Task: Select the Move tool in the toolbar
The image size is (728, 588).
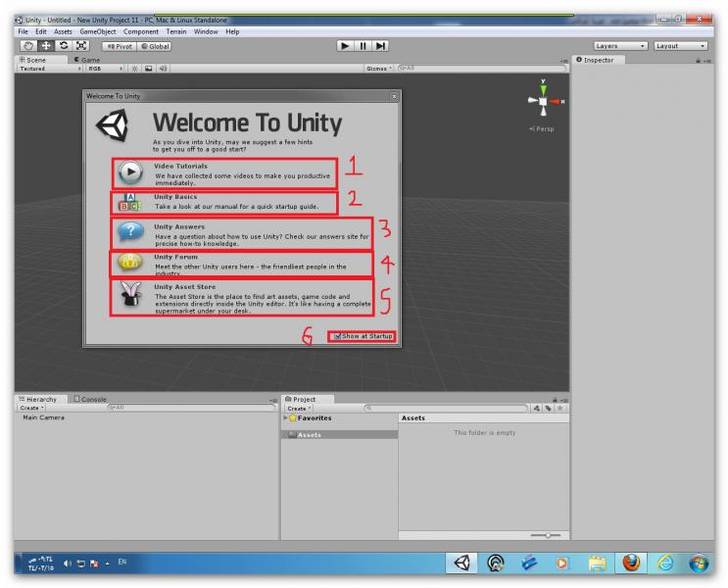Action: point(46,46)
